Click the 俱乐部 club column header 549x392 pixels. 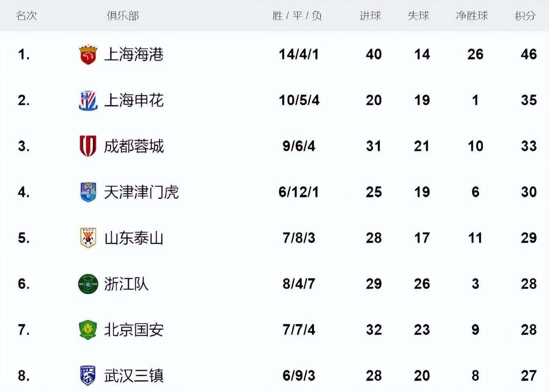(123, 16)
